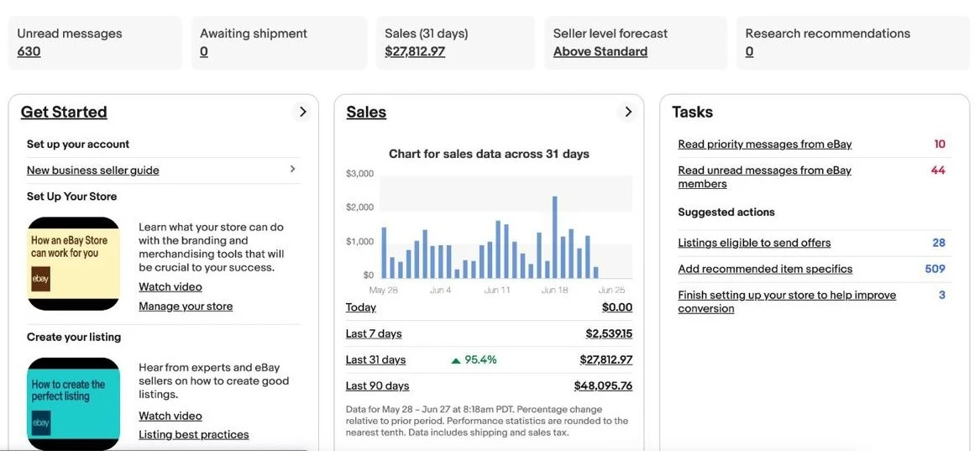Click Manage your store link

[186, 307]
